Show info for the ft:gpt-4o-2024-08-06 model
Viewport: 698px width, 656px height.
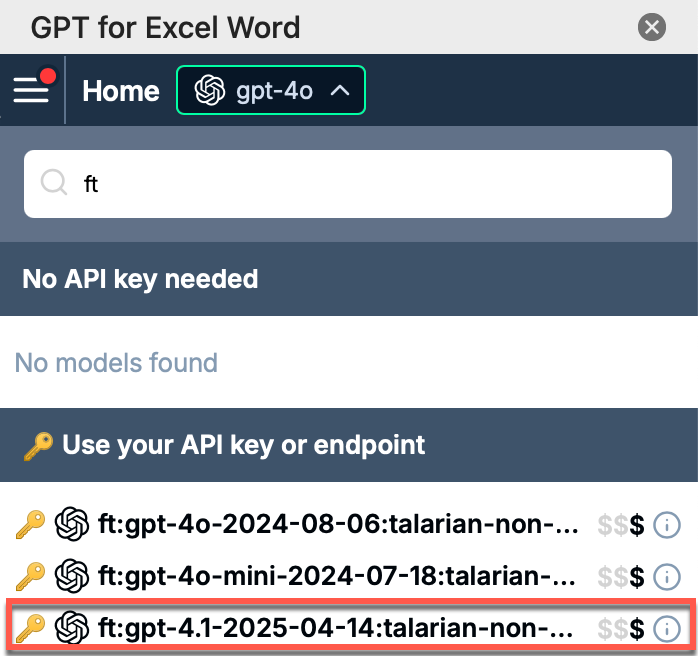[666, 524]
